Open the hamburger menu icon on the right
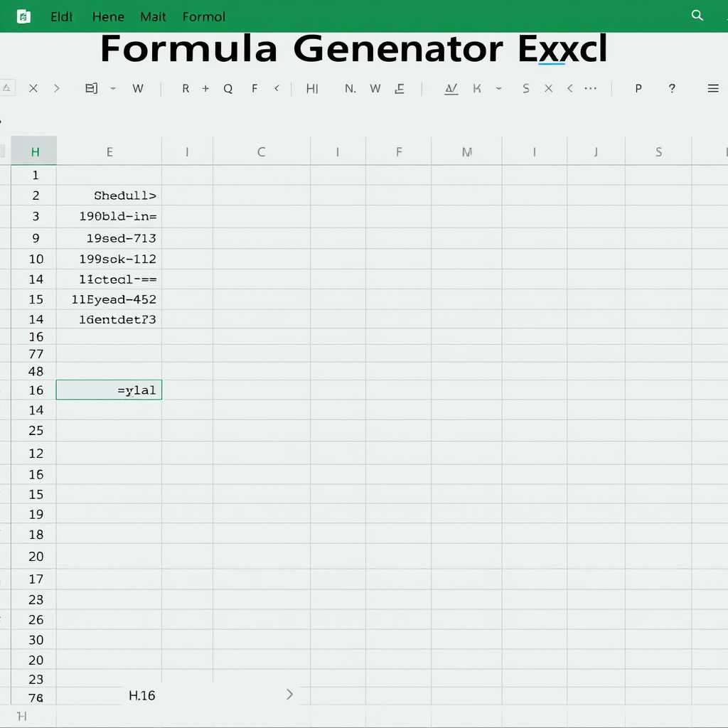Viewport: 728px width, 728px height. (713, 88)
